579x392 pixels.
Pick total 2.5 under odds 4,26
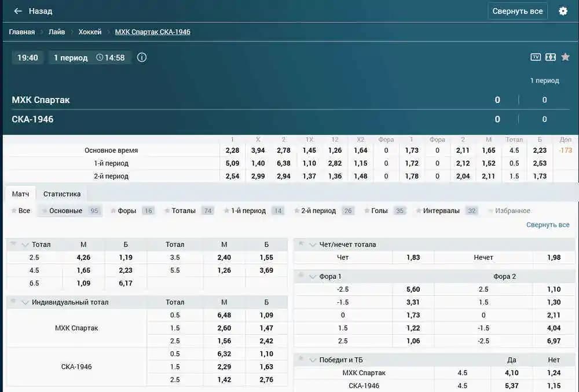(83, 257)
